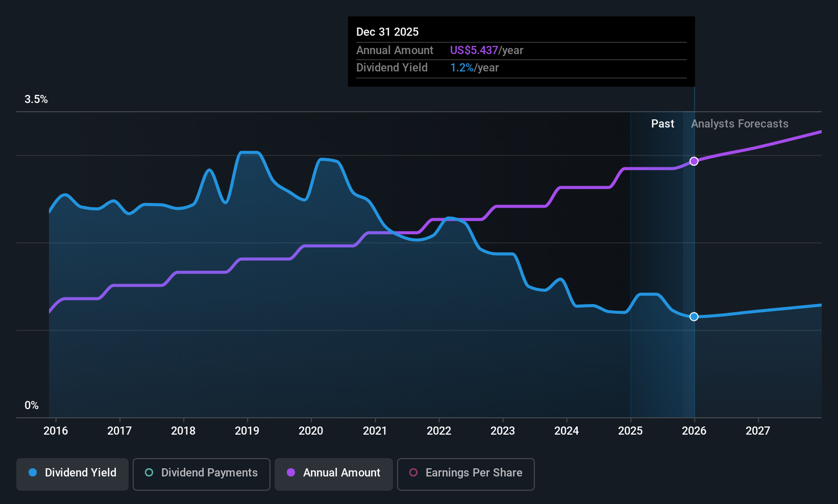Click the 2019 x-axis label
This screenshot has width=838, height=504.
pyautogui.click(x=247, y=431)
